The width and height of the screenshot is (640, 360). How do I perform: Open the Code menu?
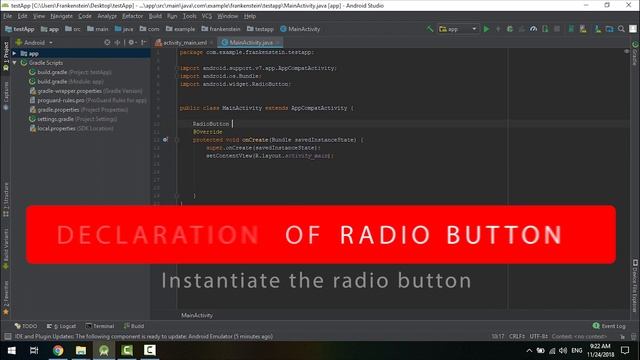pos(85,16)
